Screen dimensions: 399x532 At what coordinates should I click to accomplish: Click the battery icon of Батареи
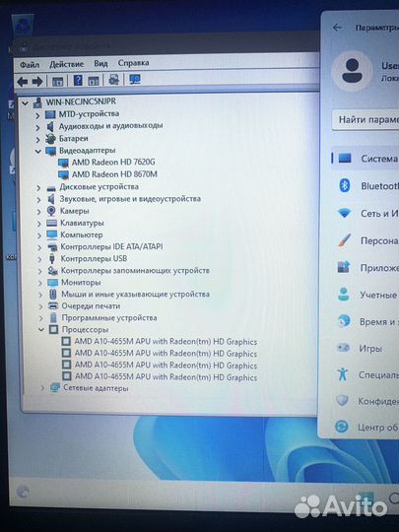(50, 139)
